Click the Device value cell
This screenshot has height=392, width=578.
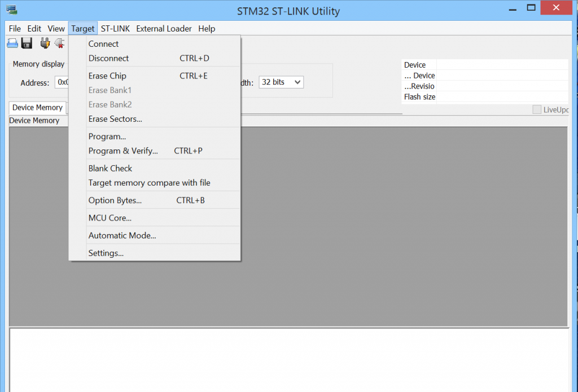click(x=502, y=65)
